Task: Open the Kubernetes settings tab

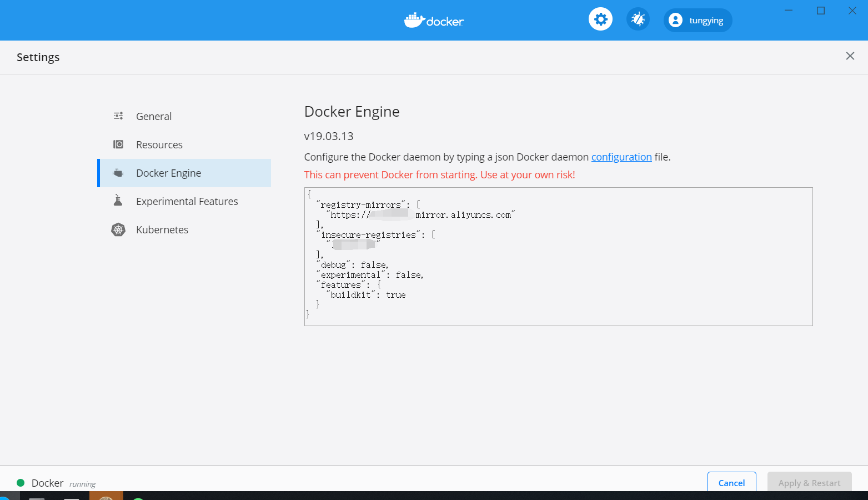Action: [x=184, y=229]
